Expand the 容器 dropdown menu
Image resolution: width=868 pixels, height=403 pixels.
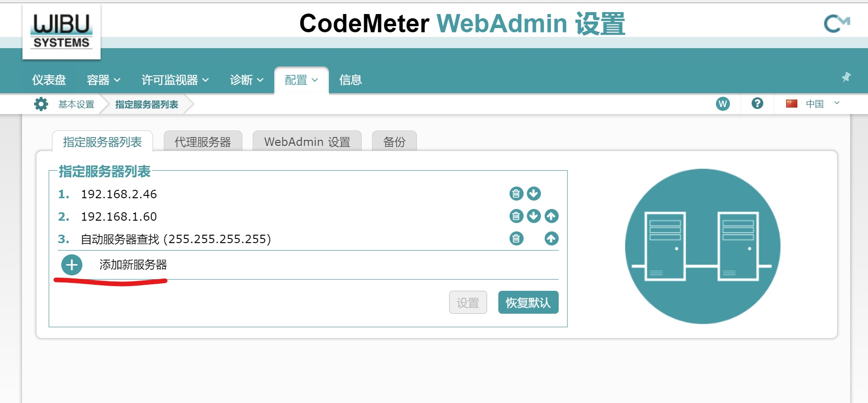click(103, 80)
